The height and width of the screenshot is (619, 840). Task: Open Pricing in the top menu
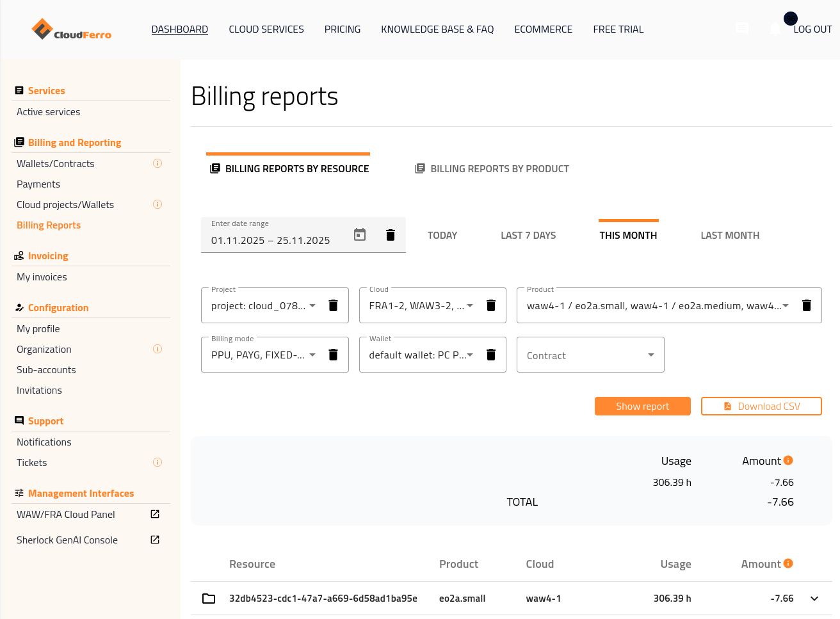tap(343, 29)
